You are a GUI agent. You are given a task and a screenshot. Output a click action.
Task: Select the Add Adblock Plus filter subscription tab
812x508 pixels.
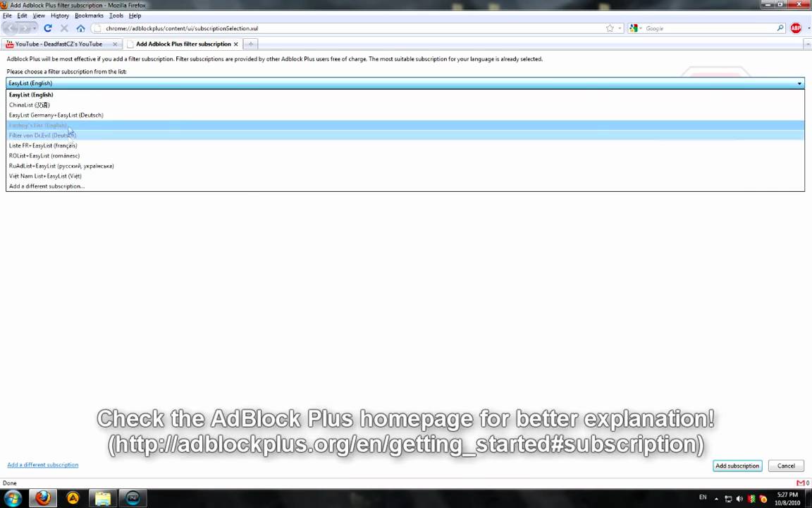tap(183, 44)
